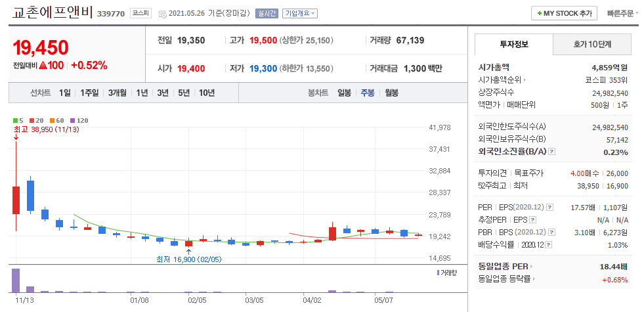Click the 고가 value 19,500
The height and width of the screenshot is (312, 644).
tap(263, 41)
